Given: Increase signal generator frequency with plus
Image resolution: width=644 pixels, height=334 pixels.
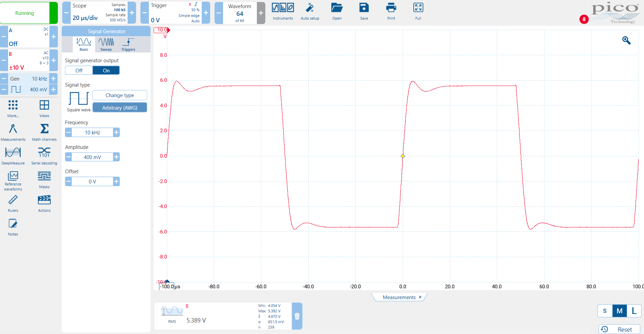Looking at the screenshot, I should click(116, 133).
